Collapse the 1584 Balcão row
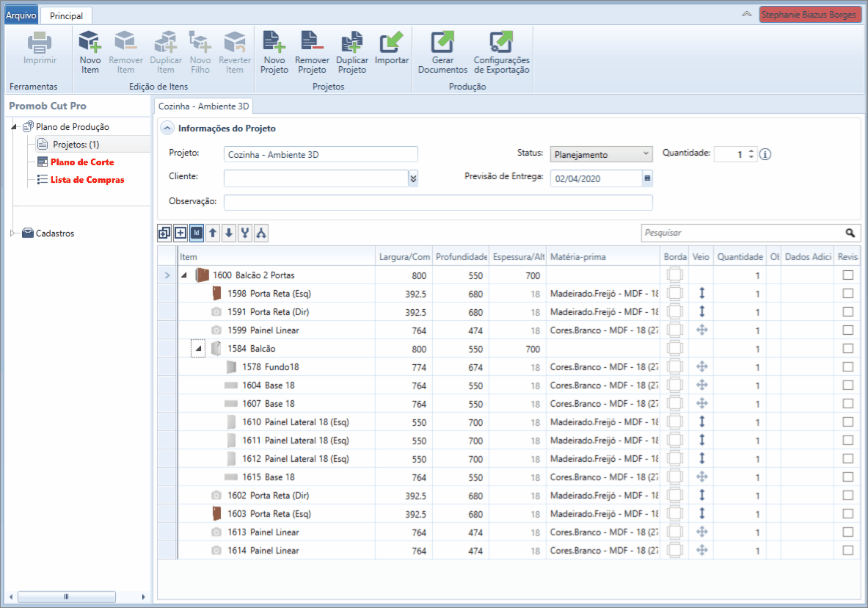868x608 pixels. click(x=198, y=349)
